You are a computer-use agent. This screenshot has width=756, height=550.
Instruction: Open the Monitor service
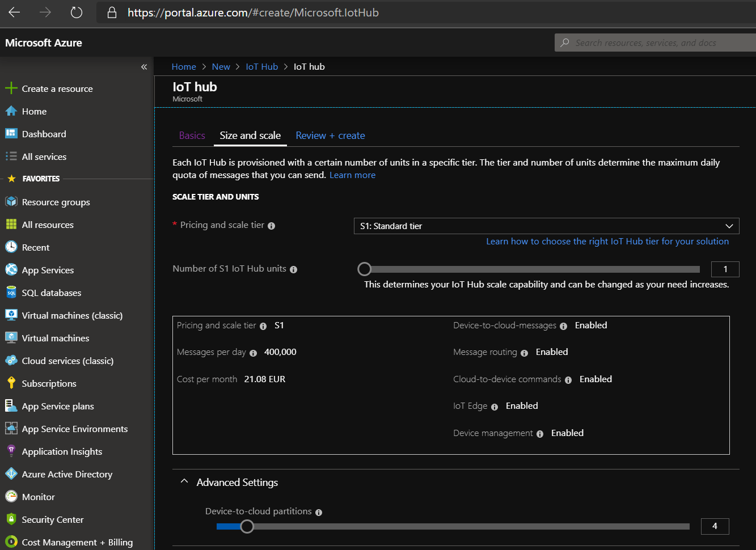(x=37, y=497)
